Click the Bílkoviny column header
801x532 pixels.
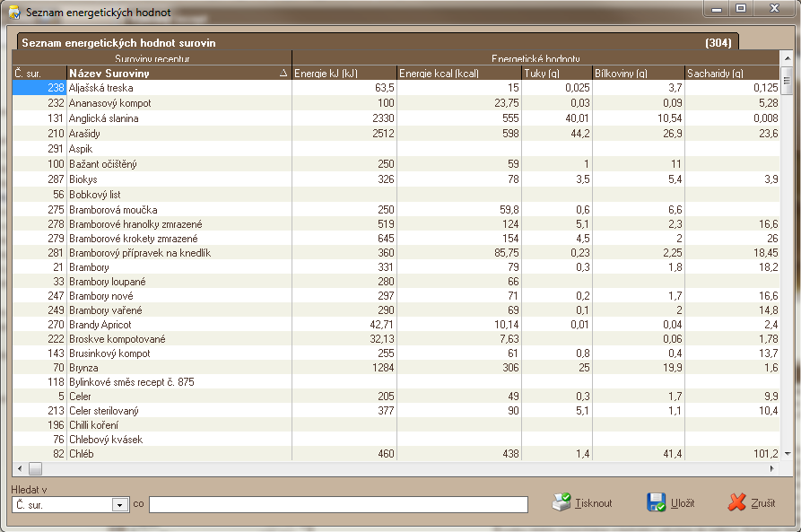pos(639,74)
